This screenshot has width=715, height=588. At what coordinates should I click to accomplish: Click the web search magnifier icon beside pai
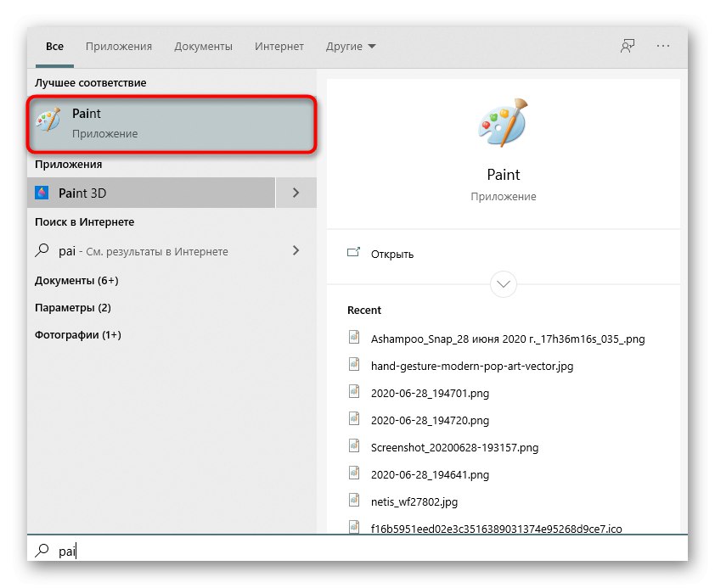(x=42, y=250)
